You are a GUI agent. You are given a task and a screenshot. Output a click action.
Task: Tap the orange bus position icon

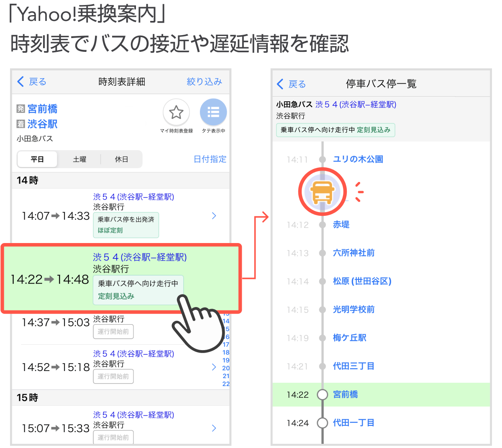[322, 192]
